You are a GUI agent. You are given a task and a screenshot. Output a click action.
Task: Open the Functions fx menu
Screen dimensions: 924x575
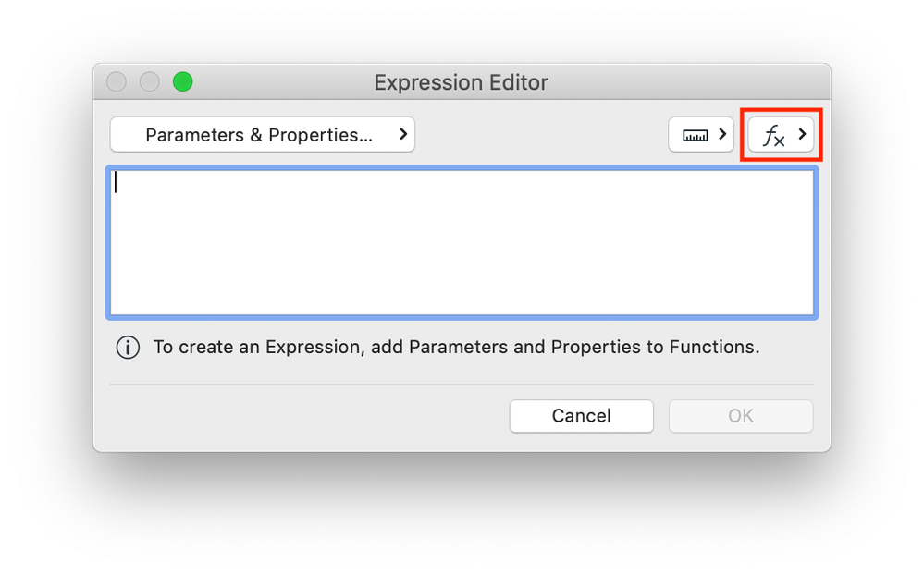tap(774, 135)
